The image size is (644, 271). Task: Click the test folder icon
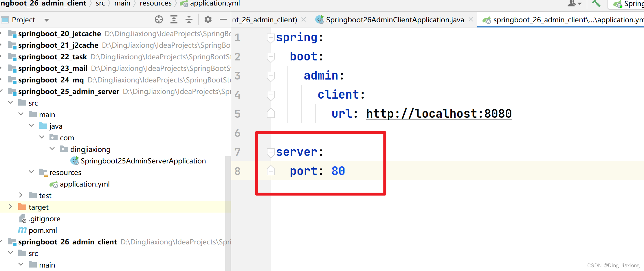pos(33,195)
